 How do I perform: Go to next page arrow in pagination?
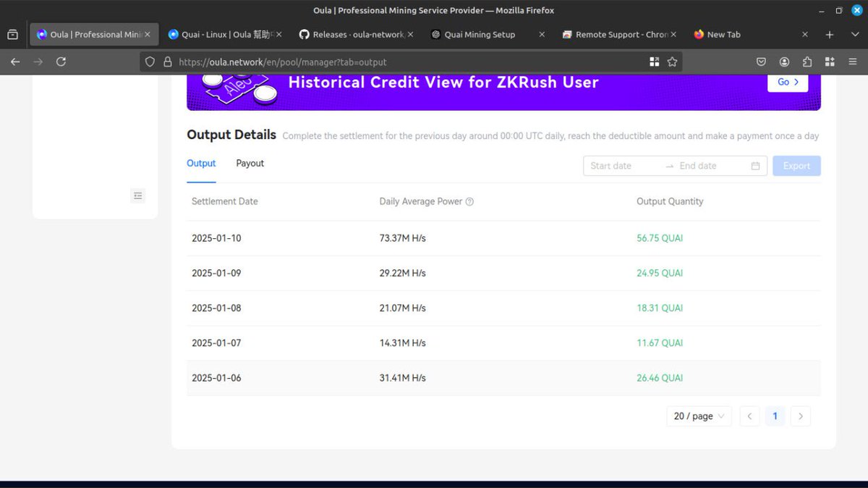coord(801,416)
